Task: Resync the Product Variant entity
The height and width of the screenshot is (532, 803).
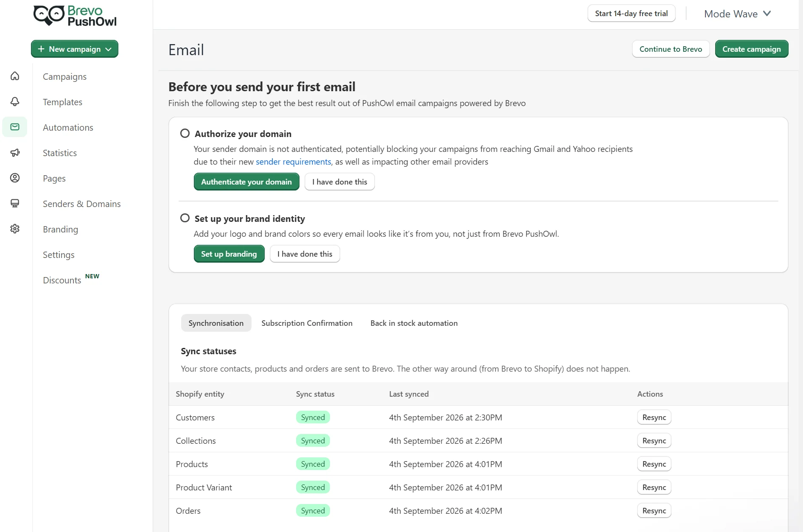Action: click(654, 487)
